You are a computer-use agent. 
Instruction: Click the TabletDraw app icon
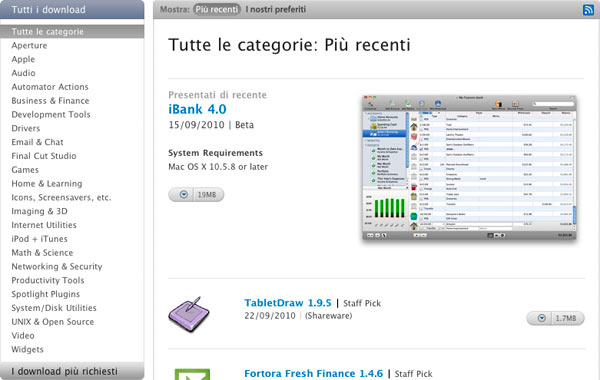coord(189,314)
